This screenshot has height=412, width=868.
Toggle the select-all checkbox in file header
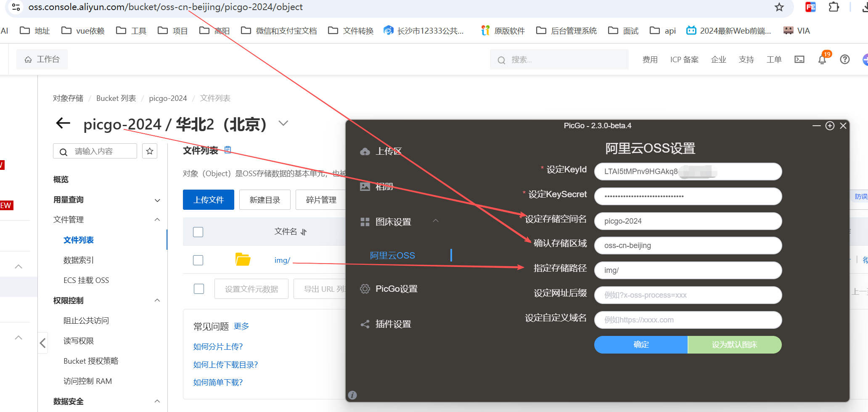point(198,232)
